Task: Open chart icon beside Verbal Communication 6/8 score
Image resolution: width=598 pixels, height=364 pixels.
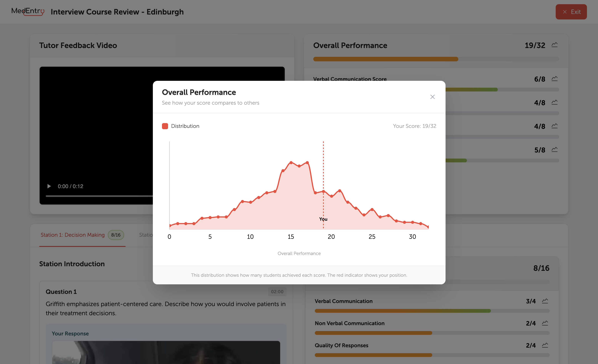Action: click(554, 79)
